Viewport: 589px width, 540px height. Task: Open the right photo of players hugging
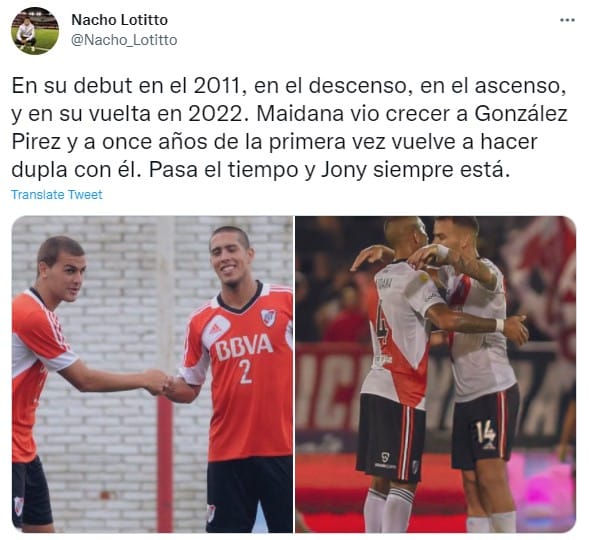[435, 374]
